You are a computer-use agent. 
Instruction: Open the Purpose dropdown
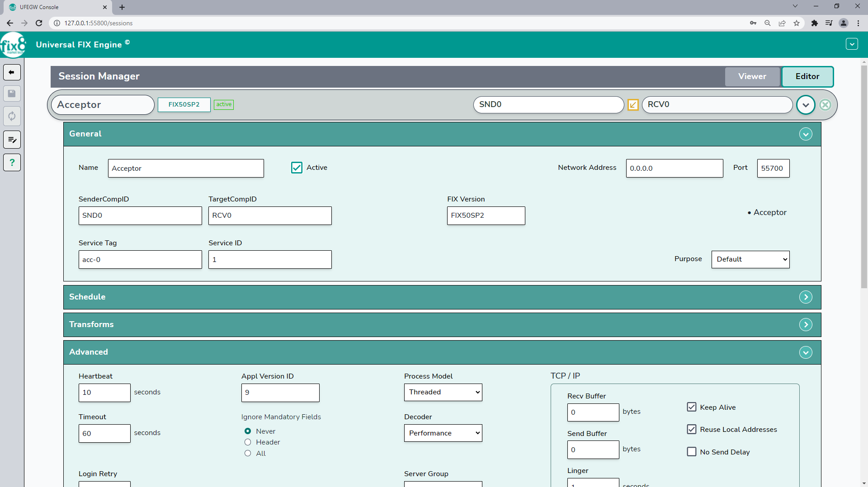750,259
